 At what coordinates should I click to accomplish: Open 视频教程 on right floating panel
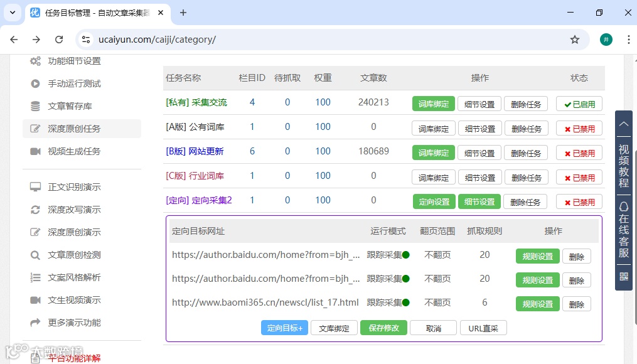(x=624, y=166)
